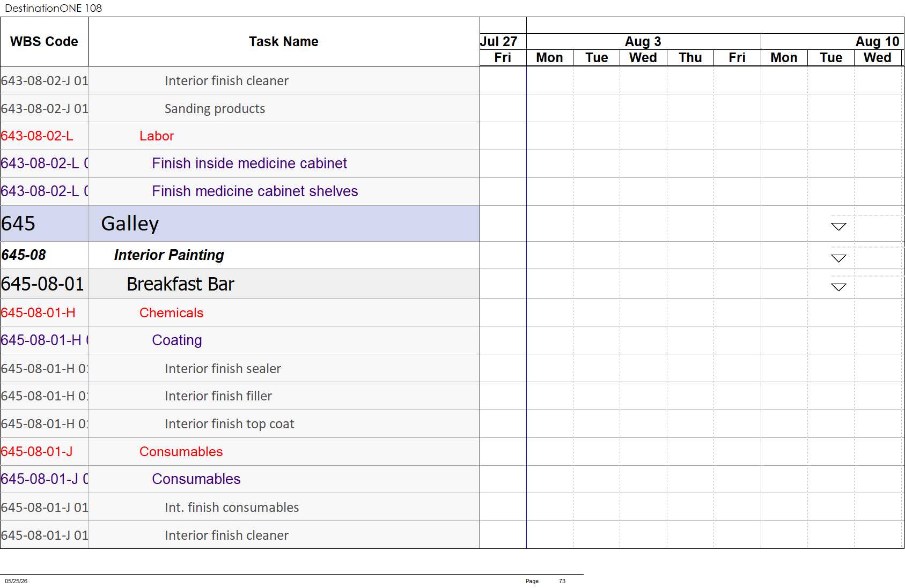
Task: Select the Labor task name
Action: tap(157, 136)
